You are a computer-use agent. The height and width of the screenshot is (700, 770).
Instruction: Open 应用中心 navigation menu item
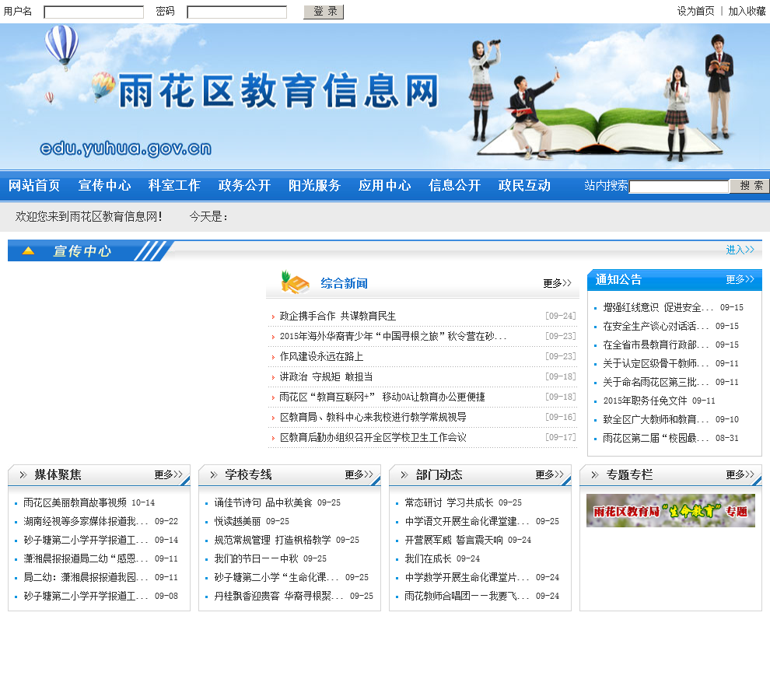[384, 185]
